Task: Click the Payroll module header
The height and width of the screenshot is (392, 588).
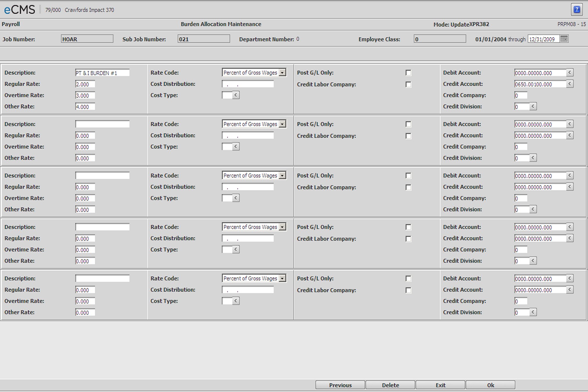Action: pos(11,24)
